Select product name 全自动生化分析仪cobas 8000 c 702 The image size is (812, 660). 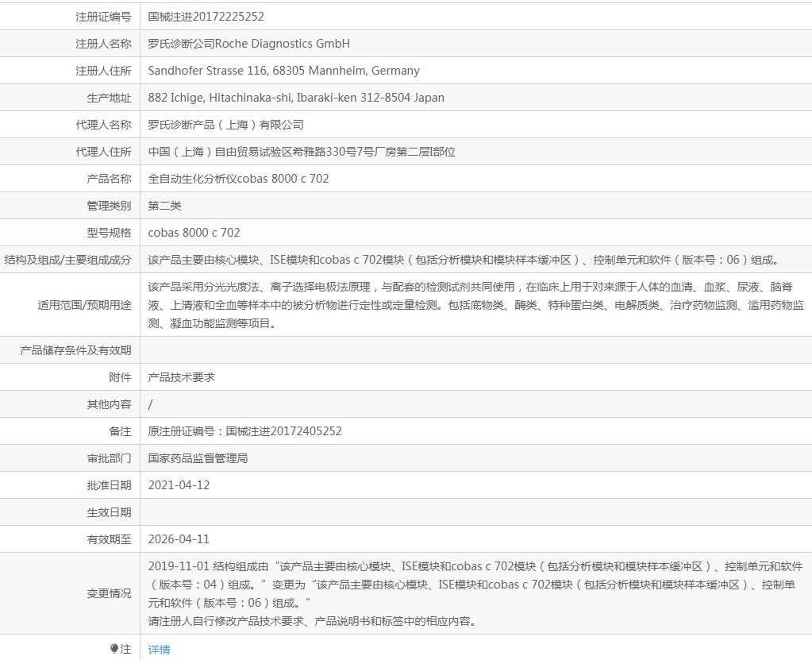point(238,178)
